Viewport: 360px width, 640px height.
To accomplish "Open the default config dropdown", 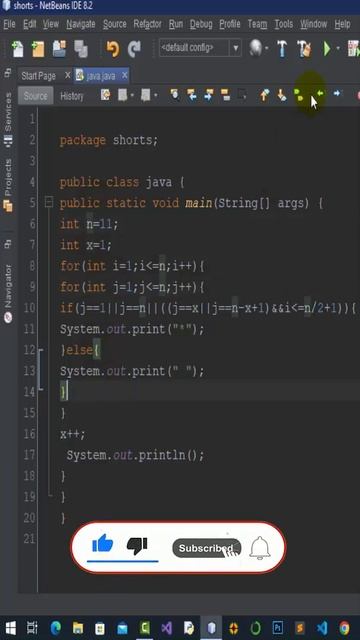I will [x=236, y=49].
